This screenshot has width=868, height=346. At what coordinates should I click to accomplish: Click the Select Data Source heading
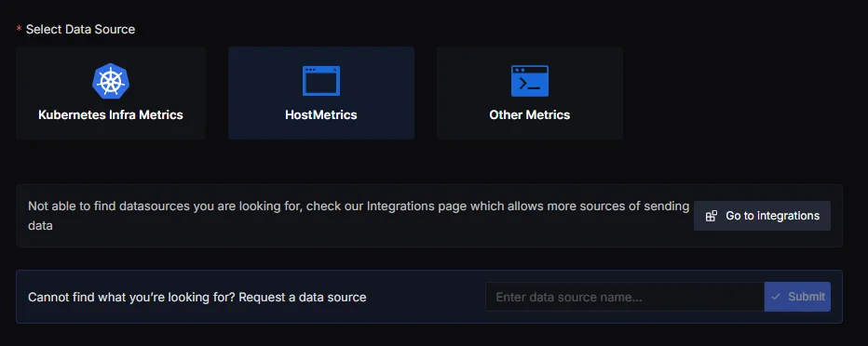point(80,29)
